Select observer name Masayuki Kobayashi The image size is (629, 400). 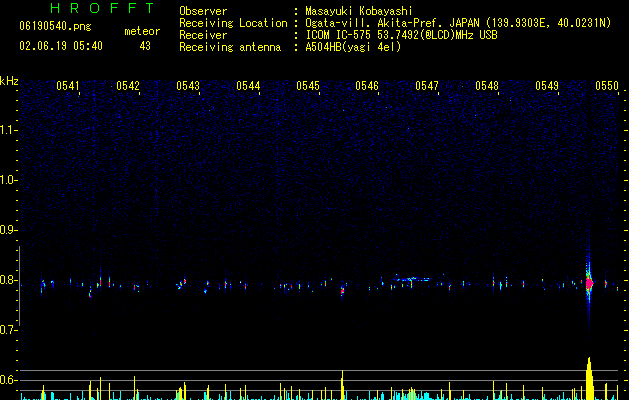[358, 11]
